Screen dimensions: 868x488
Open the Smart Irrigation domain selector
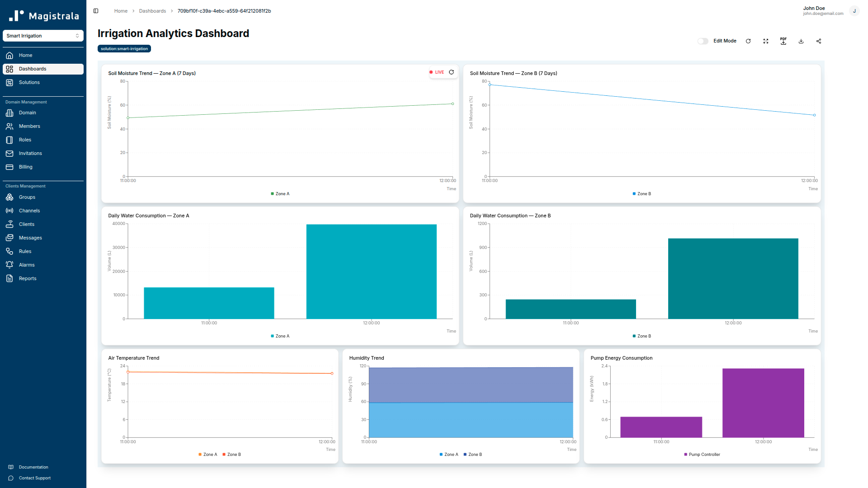(43, 36)
